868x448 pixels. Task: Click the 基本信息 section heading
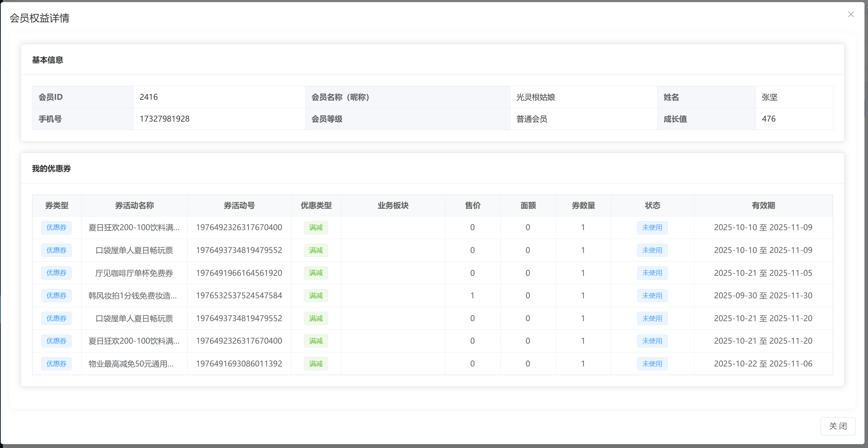(x=47, y=60)
